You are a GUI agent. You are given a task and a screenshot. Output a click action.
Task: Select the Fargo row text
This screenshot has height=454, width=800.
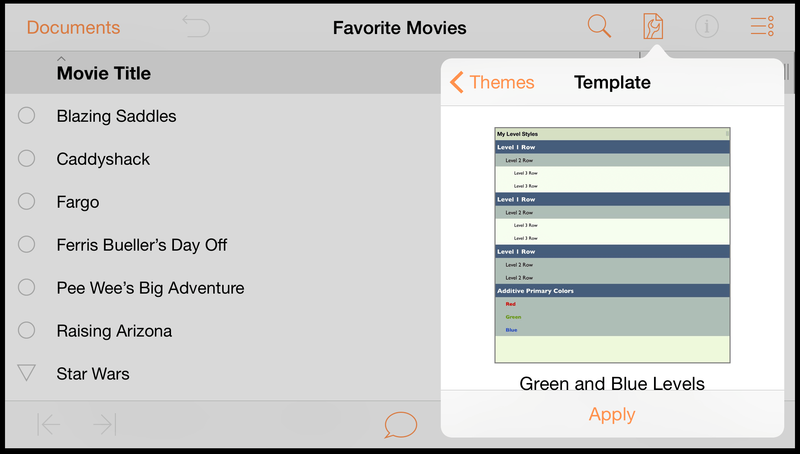78,203
